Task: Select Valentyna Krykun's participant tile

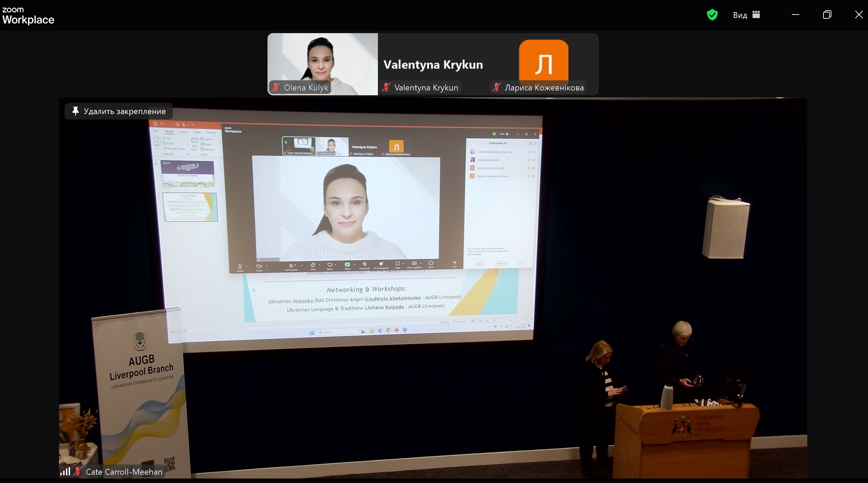Action: coord(433,64)
